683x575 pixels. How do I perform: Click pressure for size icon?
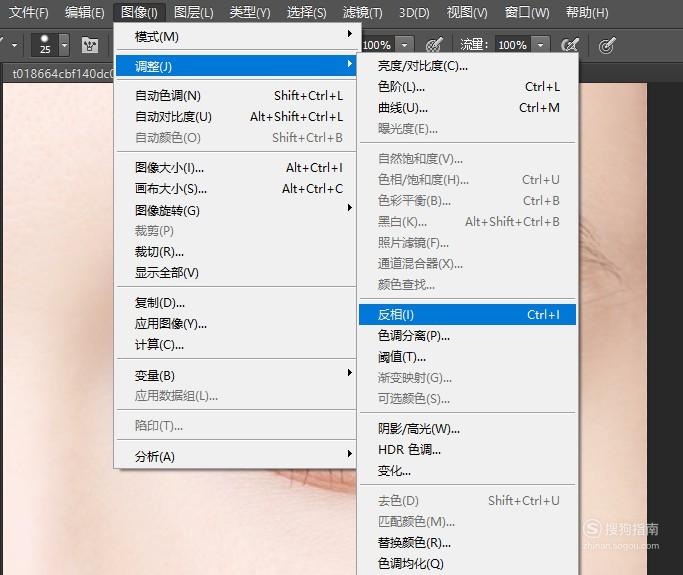pos(607,45)
